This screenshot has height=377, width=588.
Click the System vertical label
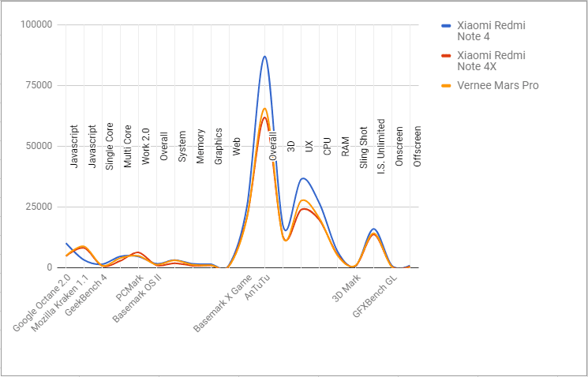click(182, 147)
